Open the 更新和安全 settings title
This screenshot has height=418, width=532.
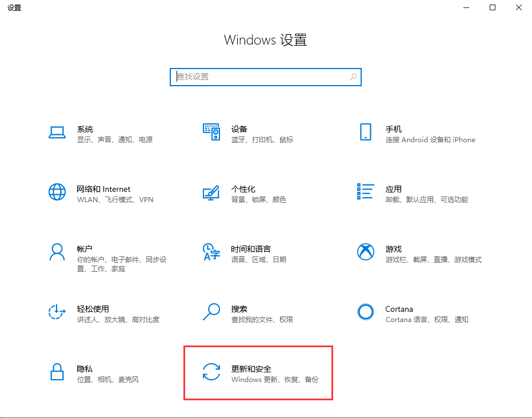[251, 369]
